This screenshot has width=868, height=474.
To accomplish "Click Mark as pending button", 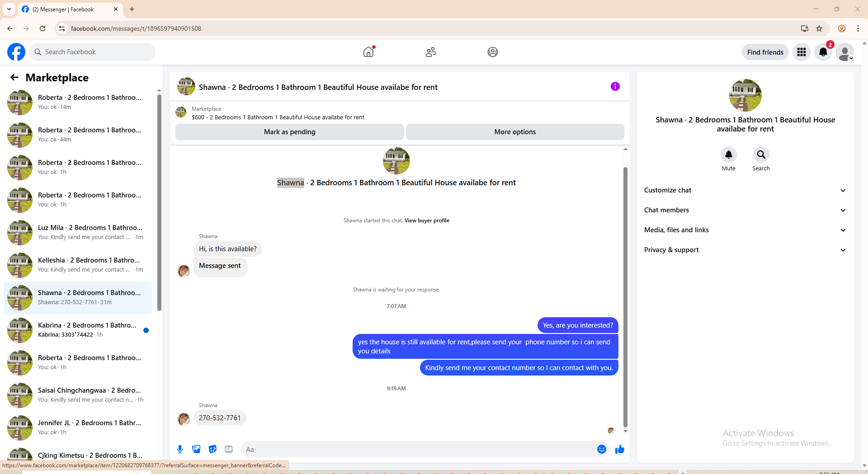I will 289,132.
